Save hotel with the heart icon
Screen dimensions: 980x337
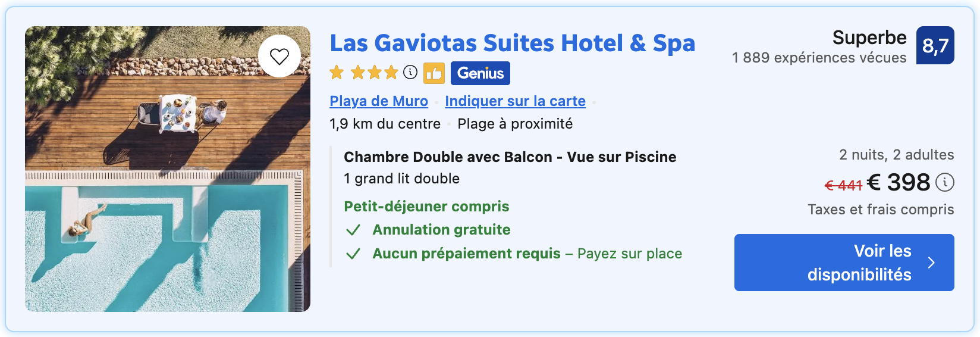point(279,56)
